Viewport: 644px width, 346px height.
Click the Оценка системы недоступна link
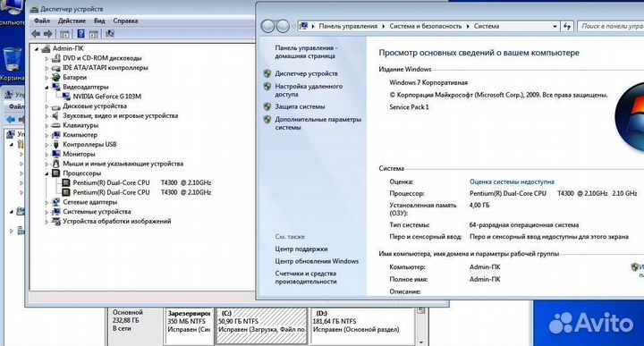[x=512, y=181]
